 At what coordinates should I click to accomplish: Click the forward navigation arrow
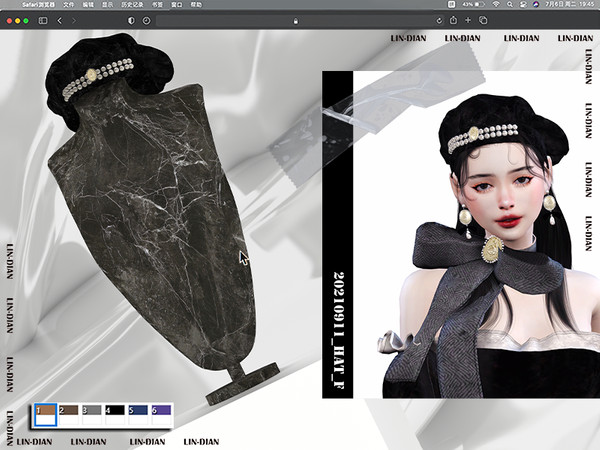point(73,20)
